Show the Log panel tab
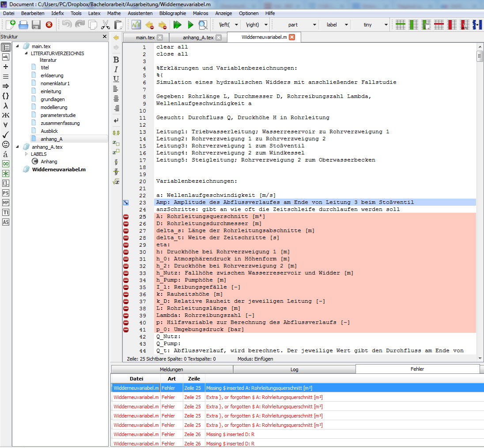The image size is (484, 448). tap(294, 369)
